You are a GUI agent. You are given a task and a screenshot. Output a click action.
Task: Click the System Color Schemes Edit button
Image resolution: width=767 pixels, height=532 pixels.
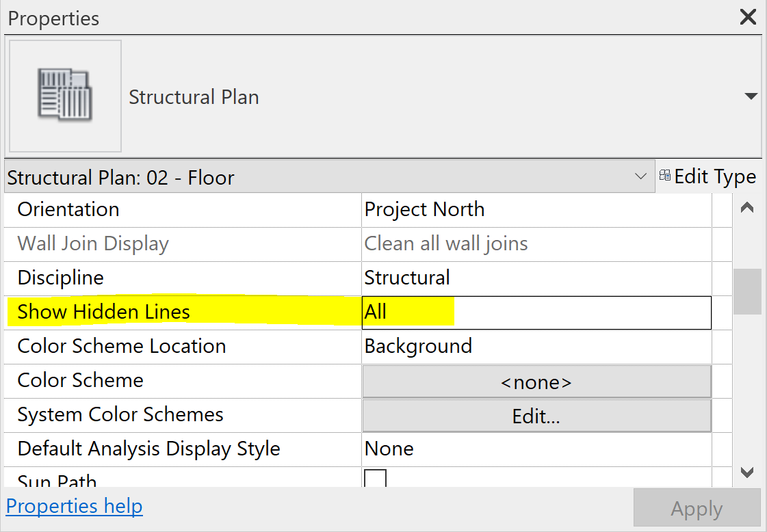point(536,416)
